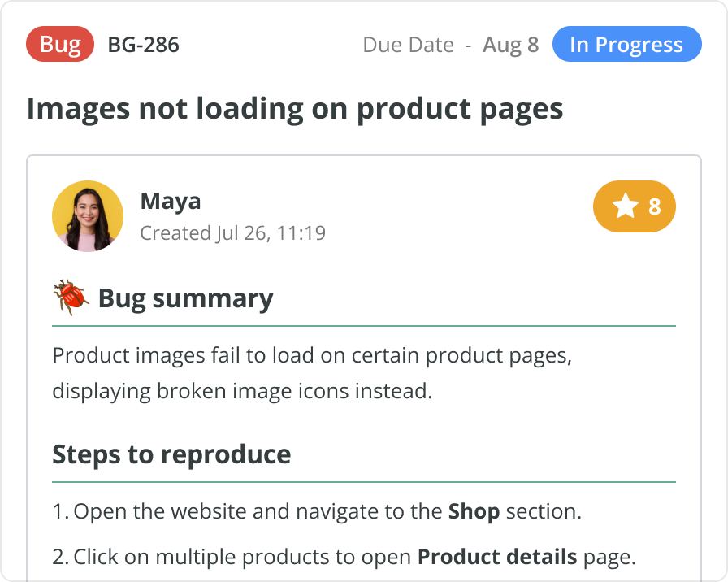The height and width of the screenshot is (582, 728).
Task: Click bold Product details text in step 2
Action: pos(497,558)
